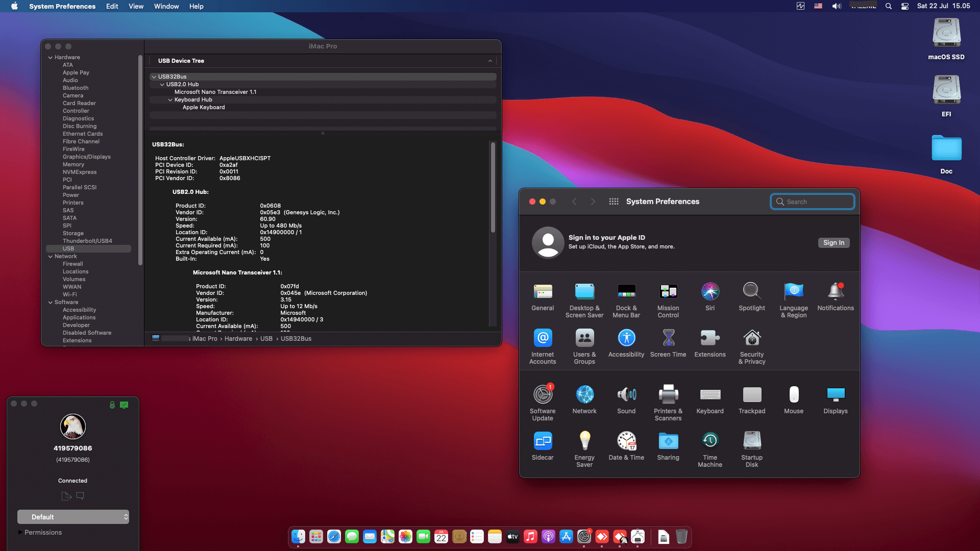
Task: Select Thunderbolt/USB4 in the sidebar
Action: coord(87,241)
